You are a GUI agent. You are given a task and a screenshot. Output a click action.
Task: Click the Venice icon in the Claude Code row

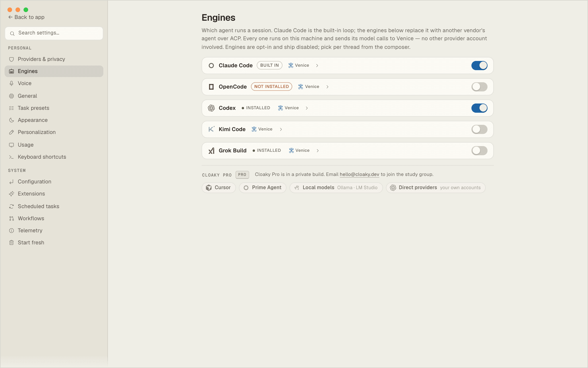point(291,66)
